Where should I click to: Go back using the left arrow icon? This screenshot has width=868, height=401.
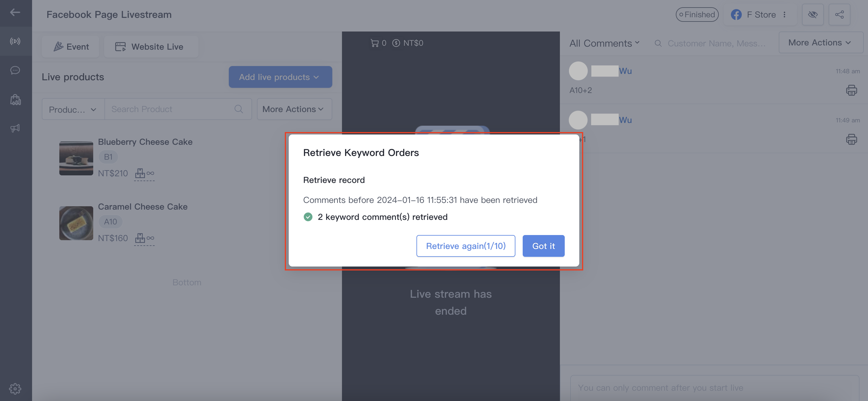pos(15,12)
